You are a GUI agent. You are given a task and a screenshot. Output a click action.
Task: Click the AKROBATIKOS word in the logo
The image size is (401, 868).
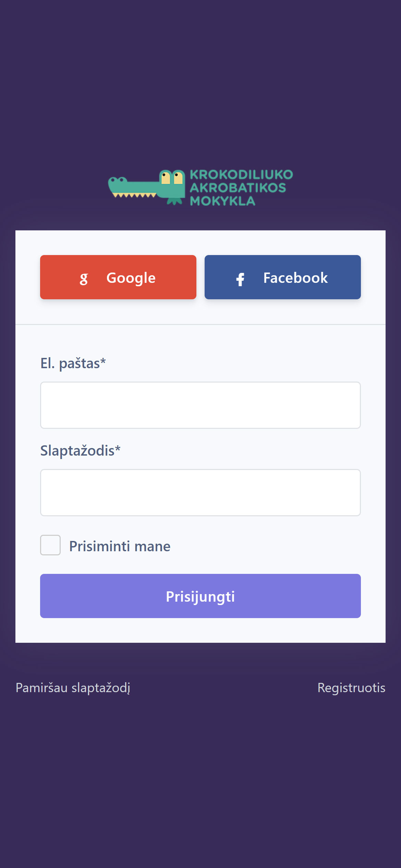238,188
